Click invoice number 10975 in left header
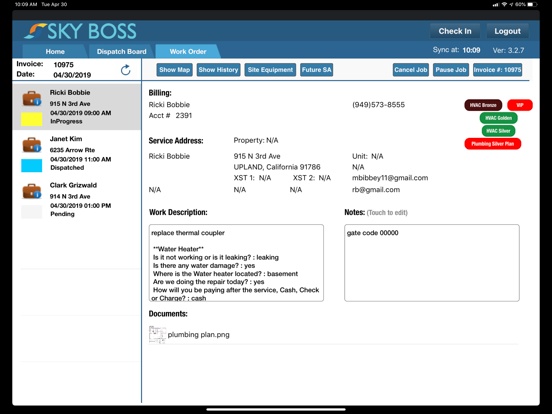 (63, 65)
